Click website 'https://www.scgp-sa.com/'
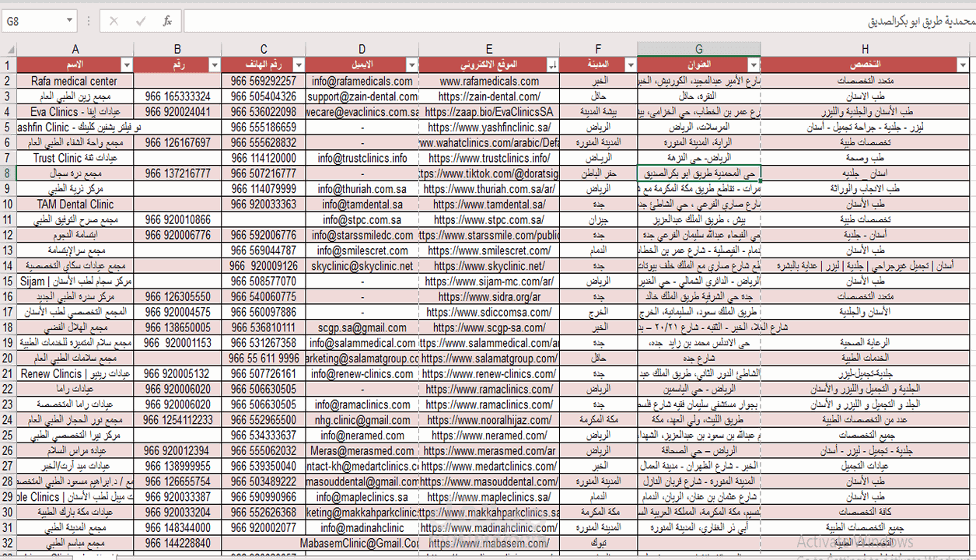The width and height of the screenshot is (976, 560). click(x=489, y=327)
